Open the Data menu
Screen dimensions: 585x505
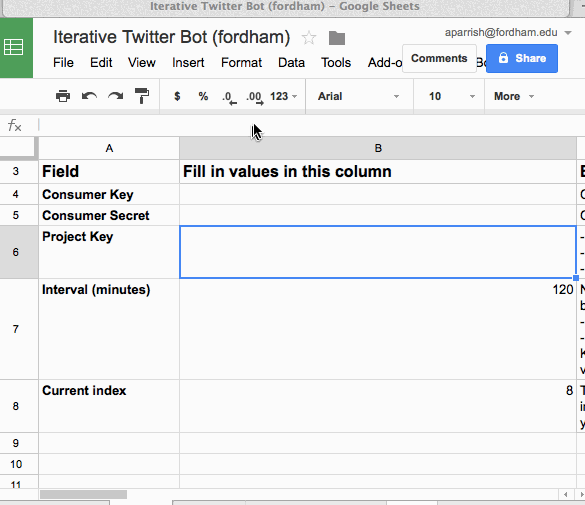coord(291,62)
